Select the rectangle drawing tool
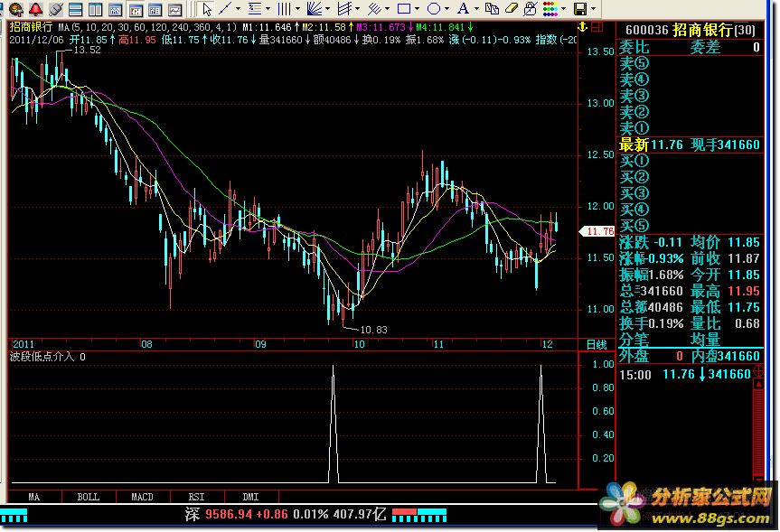 tap(404, 8)
